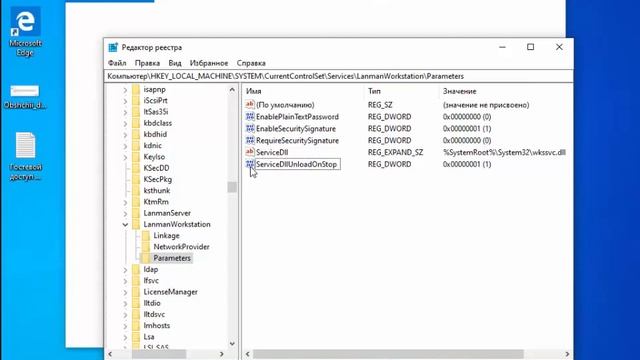Expand the KtmRm tree node
The height and width of the screenshot is (360, 640).
click(x=125, y=202)
